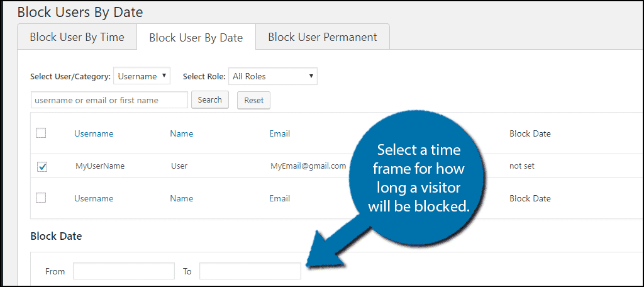Open the Username category dropdown
Screen dimensions: 644x287
pos(142,76)
